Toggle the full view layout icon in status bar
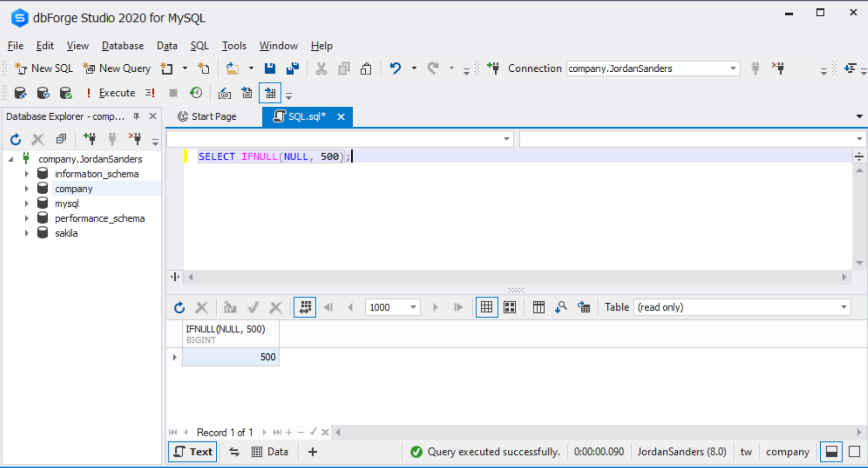The width and height of the screenshot is (868, 468). pyautogui.click(x=855, y=452)
